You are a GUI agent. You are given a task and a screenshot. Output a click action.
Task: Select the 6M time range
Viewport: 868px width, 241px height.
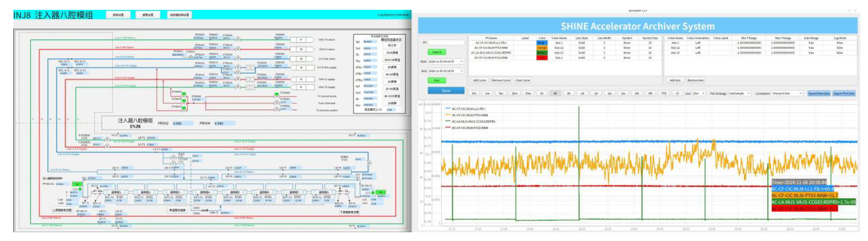tap(650, 93)
